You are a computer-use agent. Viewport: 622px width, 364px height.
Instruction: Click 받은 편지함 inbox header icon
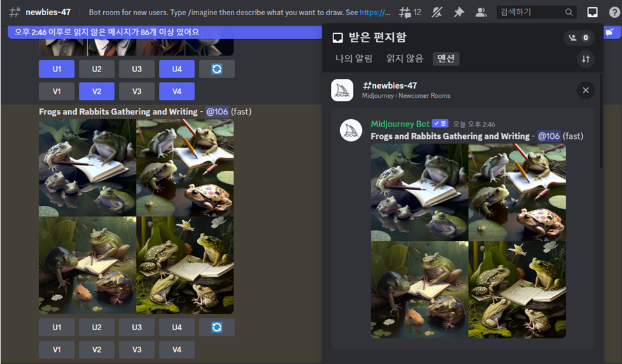pyautogui.click(x=337, y=38)
